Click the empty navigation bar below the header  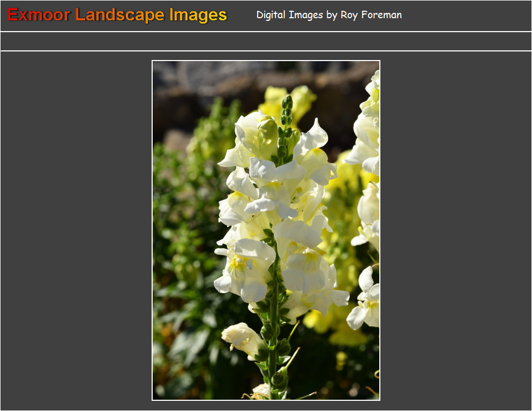266,41
